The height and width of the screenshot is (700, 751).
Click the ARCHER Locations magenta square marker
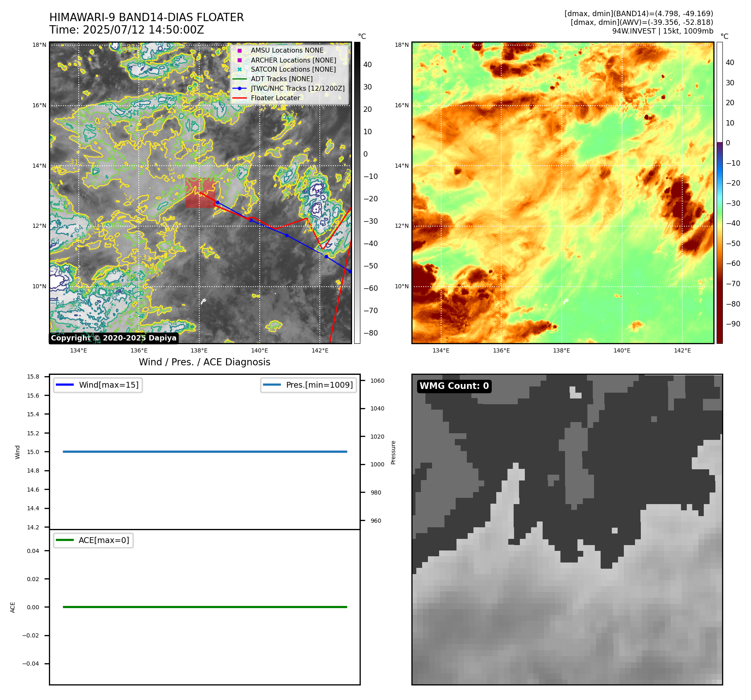point(239,60)
